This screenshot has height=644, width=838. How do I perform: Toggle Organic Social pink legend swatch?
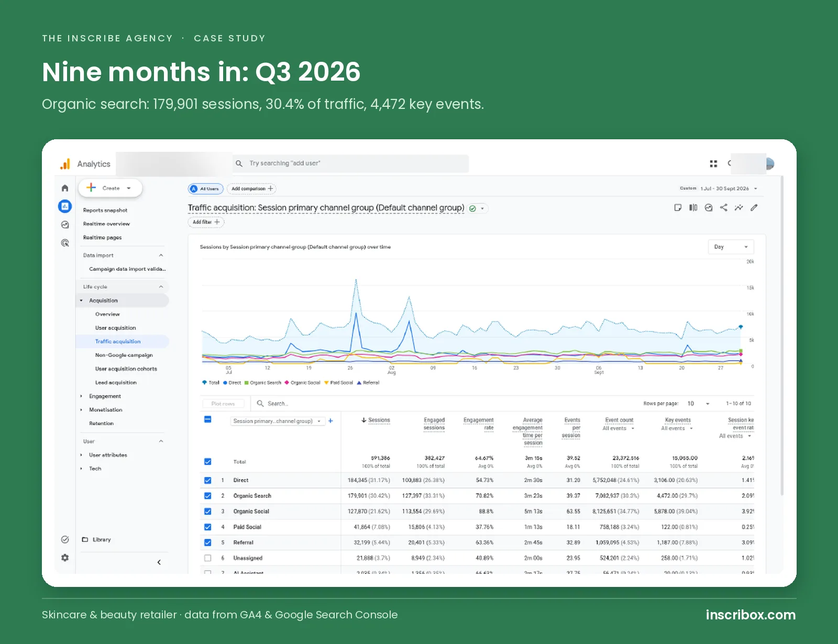coord(287,383)
